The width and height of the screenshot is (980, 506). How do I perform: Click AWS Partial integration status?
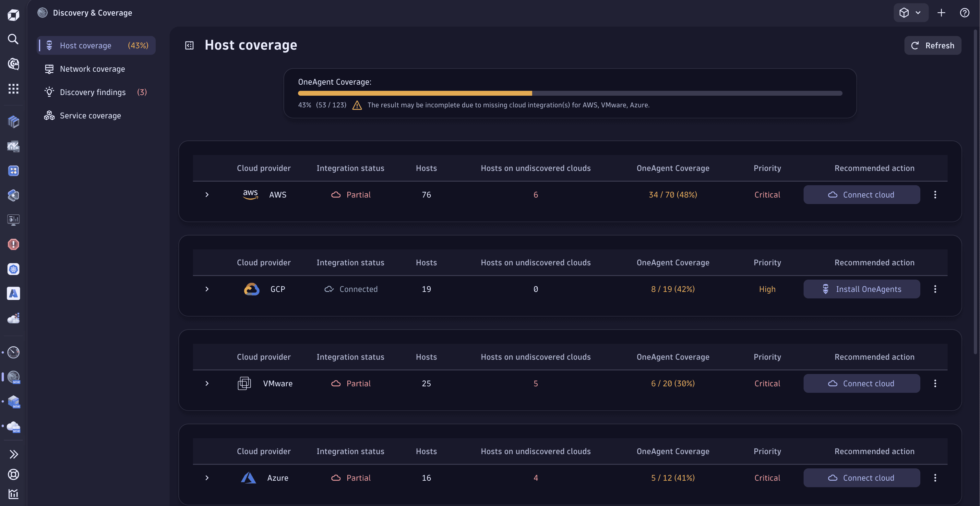(350, 195)
